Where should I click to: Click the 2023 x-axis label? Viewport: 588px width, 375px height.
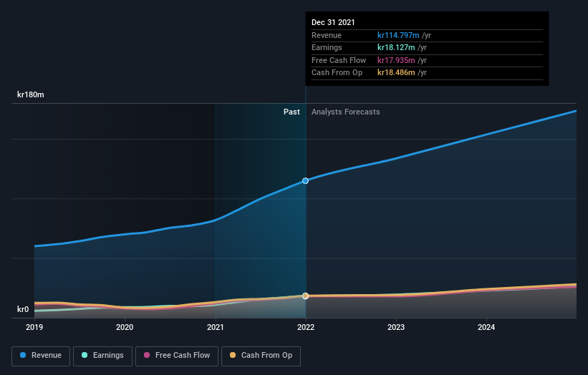(x=396, y=327)
